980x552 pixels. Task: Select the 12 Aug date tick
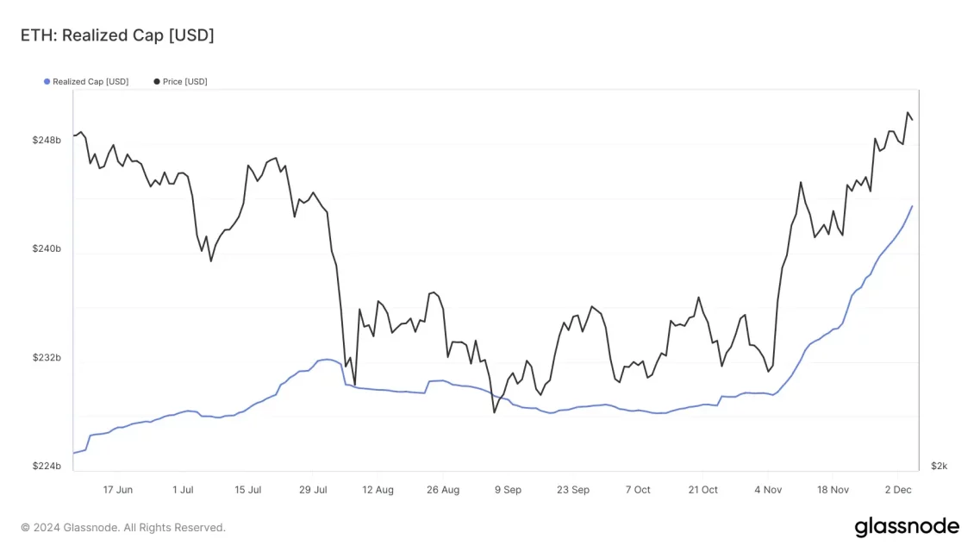click(x=378, y=490)
